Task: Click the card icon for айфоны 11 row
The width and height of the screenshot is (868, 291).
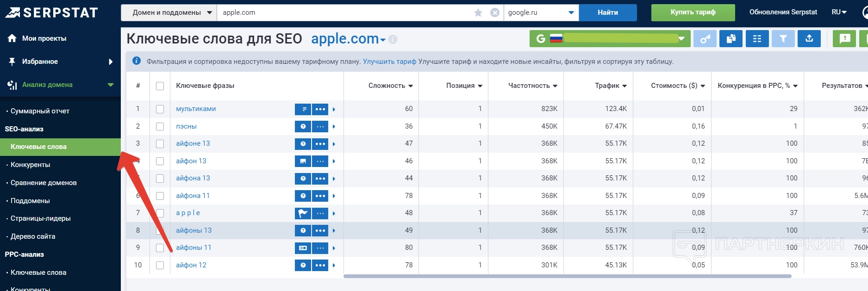Action: pyautogui.click(x=303, y=248)
